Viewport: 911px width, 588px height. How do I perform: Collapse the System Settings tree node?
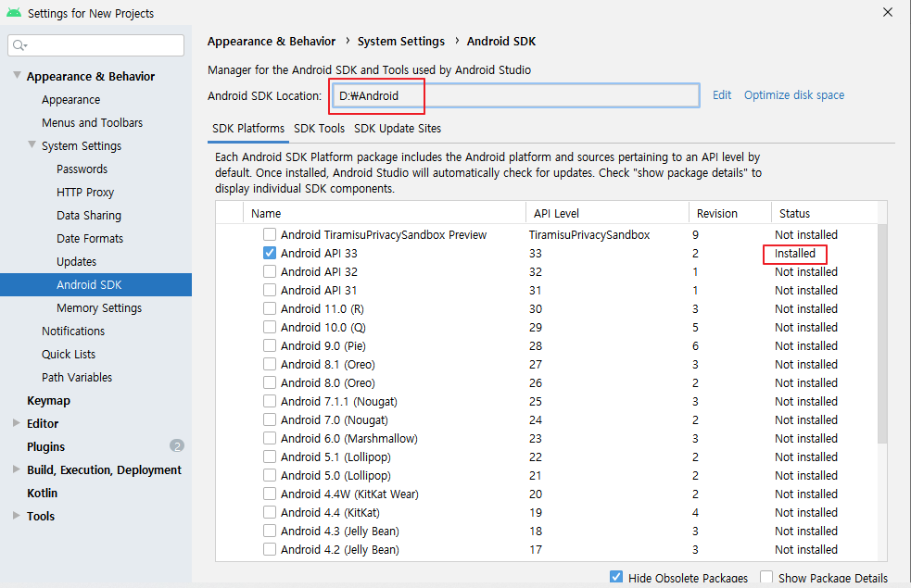click(x=32, y=145)
